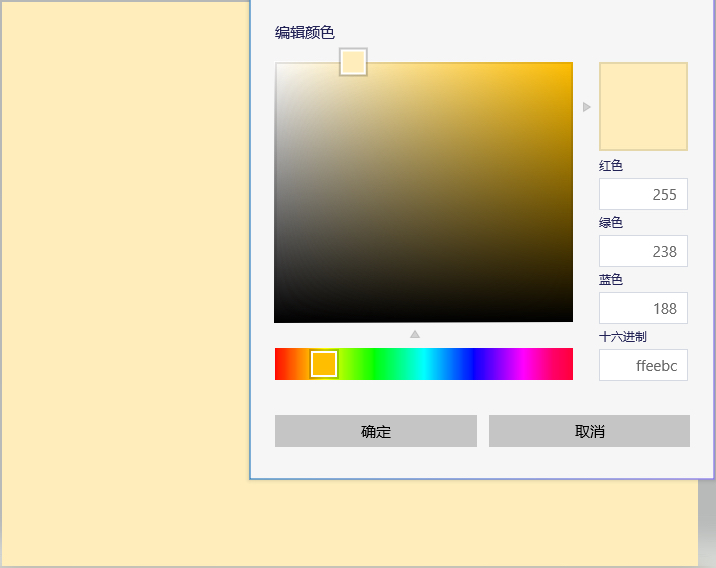Click the rainbow hue bar

[x=423, y=364]
